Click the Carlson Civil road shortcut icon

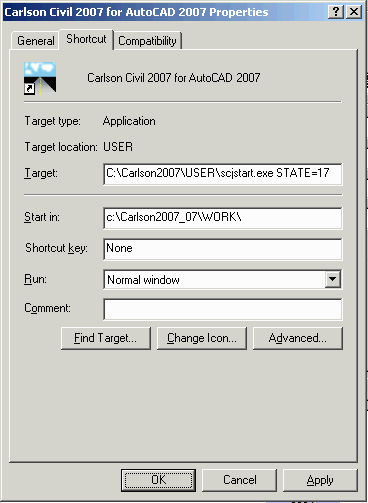pos(40,78)
